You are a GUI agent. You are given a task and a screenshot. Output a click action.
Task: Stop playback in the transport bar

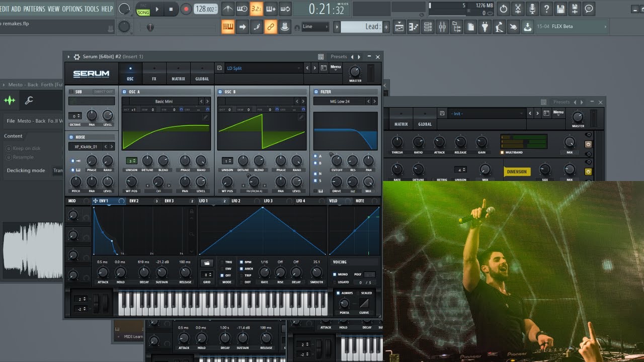point(171,9)
